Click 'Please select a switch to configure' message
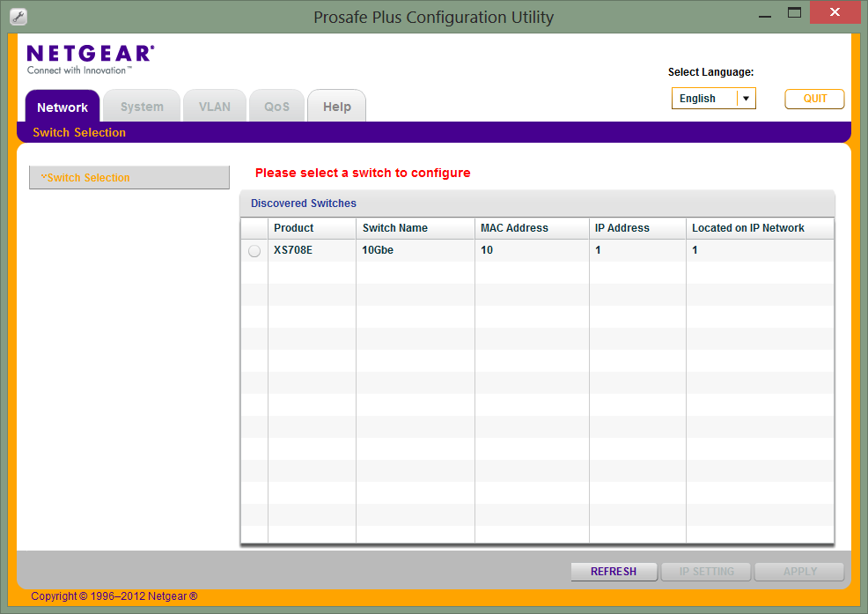 (x=363, y=173)
